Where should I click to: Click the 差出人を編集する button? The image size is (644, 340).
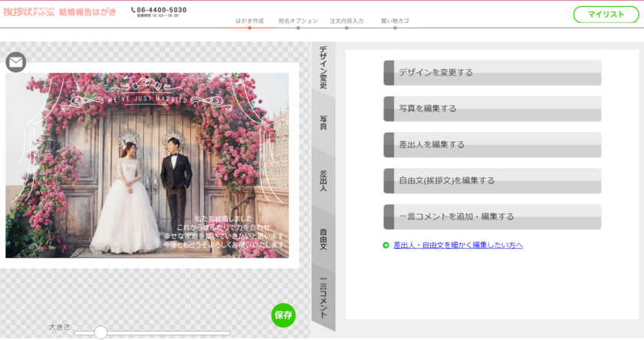(x=492, y=145)
